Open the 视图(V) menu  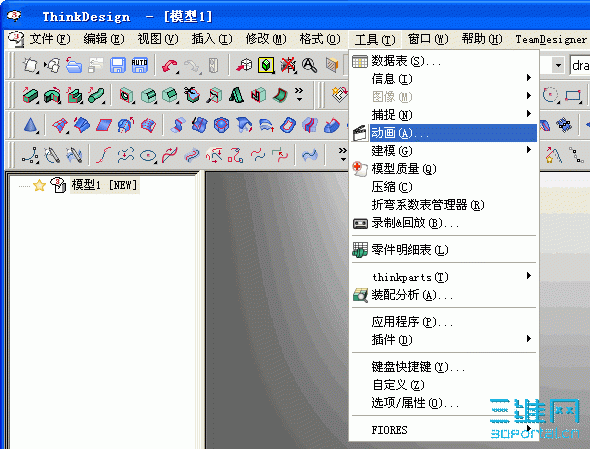[158, 39]
